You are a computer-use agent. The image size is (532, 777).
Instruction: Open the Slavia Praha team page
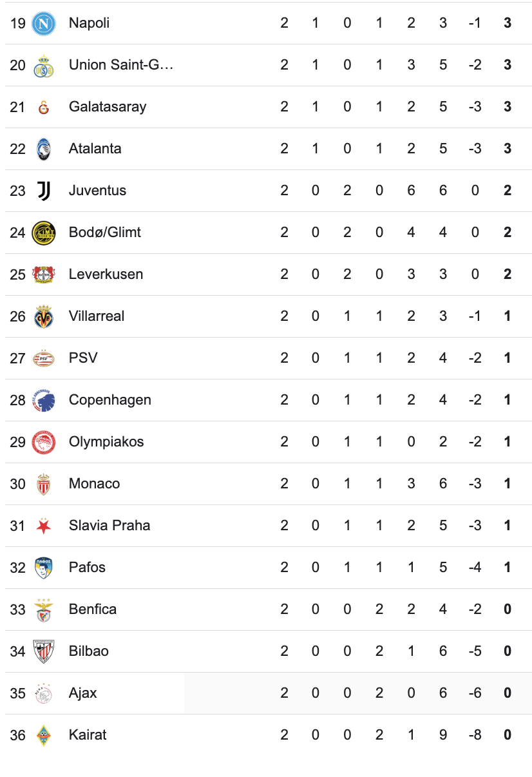click(109, 526)
